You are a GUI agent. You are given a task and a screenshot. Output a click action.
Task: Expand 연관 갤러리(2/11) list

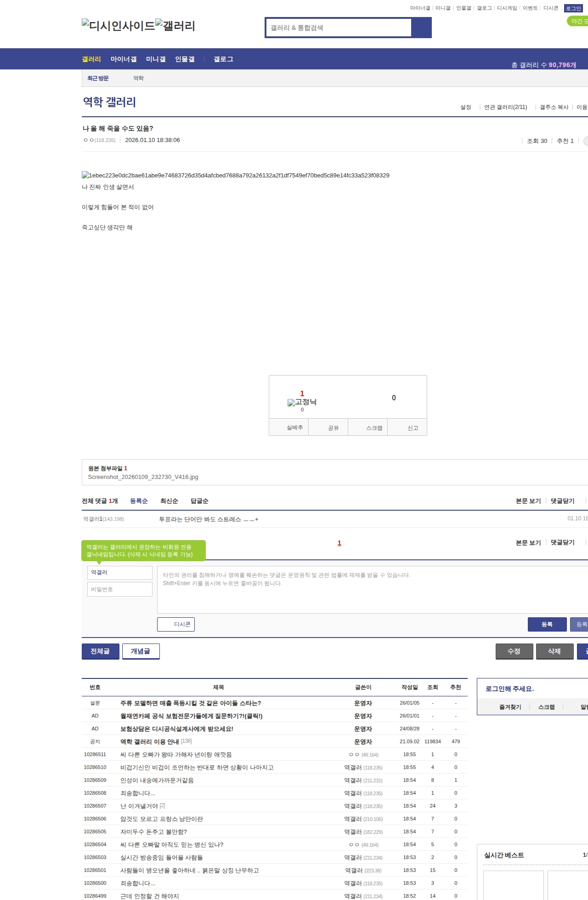pyautogui.click(x=505, y=107)
